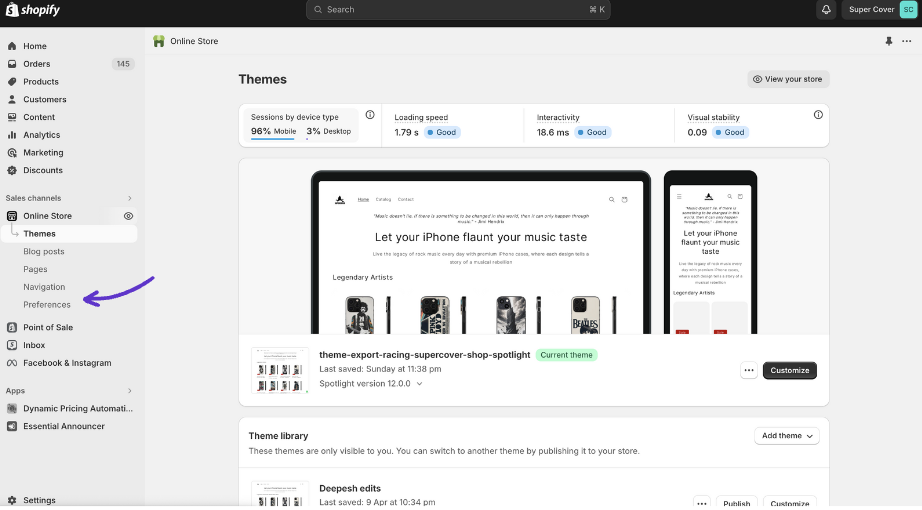Click the Visual stability label
Viewport: 922px width, 510px height.
[x=713, y=118]
